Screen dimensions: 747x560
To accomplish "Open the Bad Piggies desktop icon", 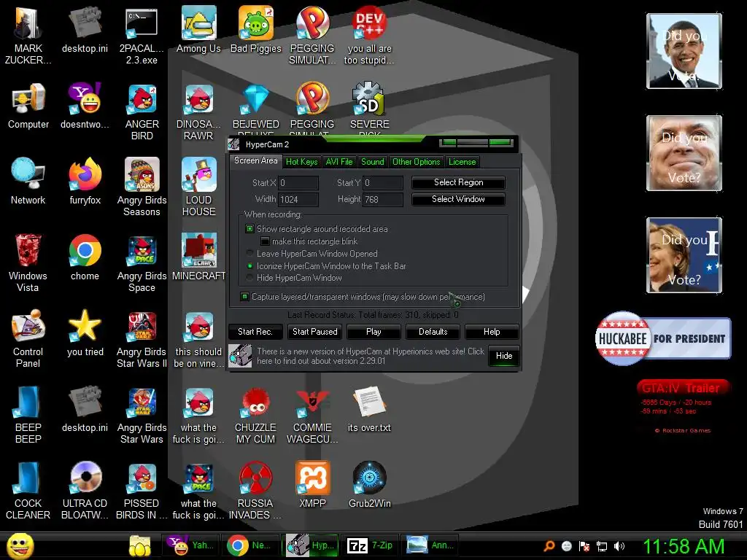I will [256, 29].
